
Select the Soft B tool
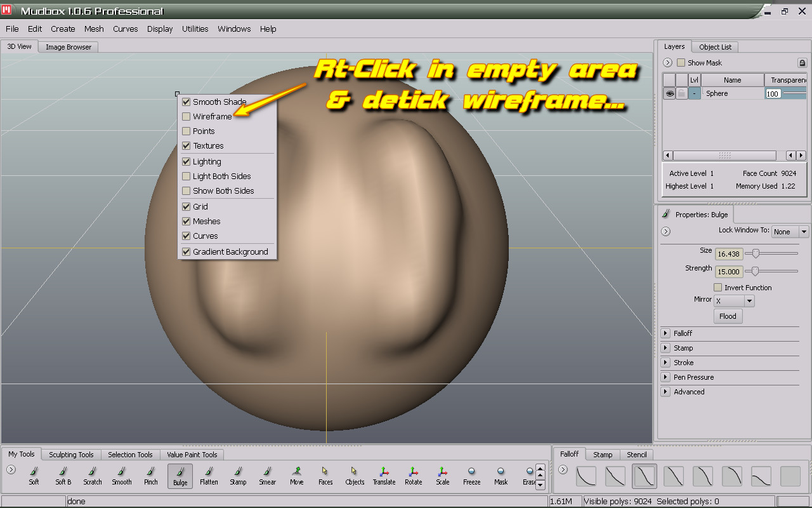[x=63, y=476]
